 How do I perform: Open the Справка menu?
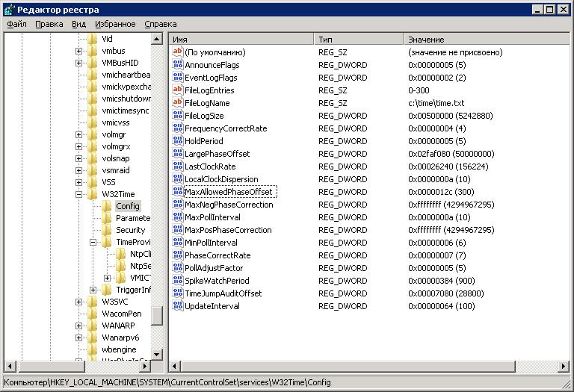click(x=161, y=24)
